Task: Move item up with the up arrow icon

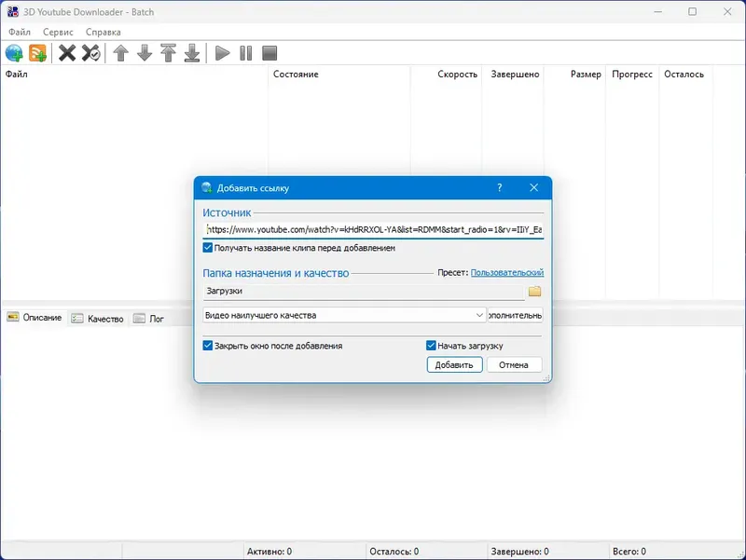Action: click(x=121, y=53)
